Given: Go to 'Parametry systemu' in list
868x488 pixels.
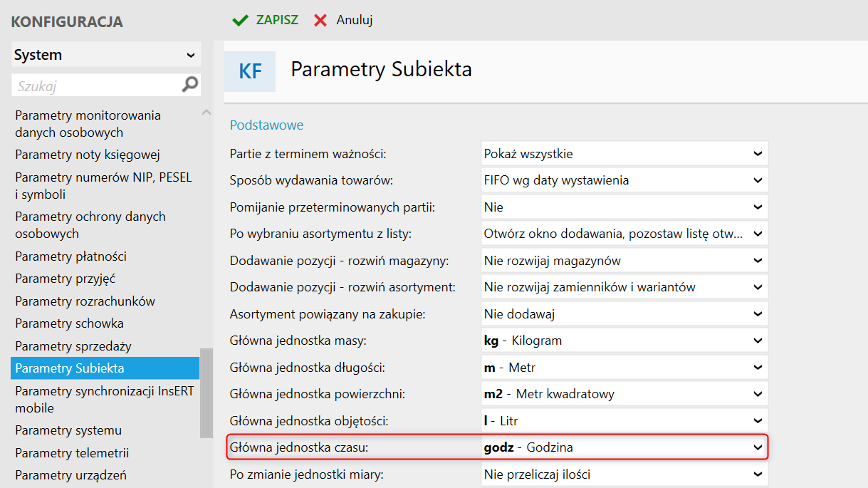Looking at the screenshot, I should pos(68,430).
